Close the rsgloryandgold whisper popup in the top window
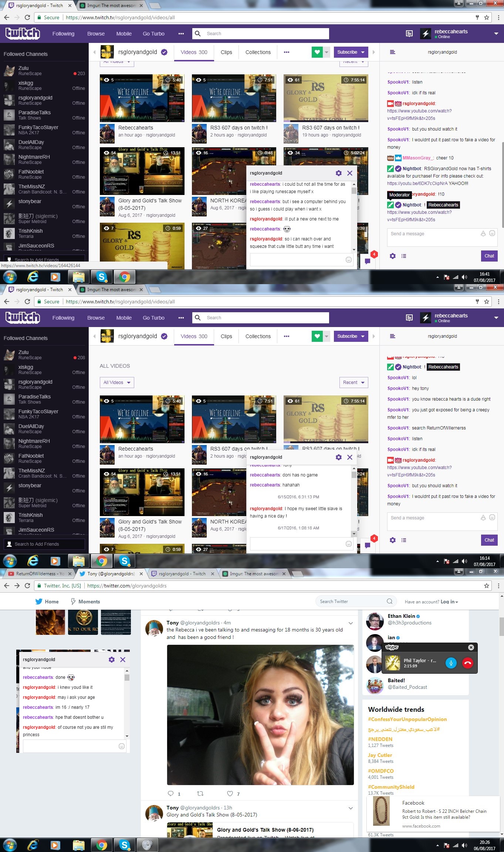 tap(350, 173)
